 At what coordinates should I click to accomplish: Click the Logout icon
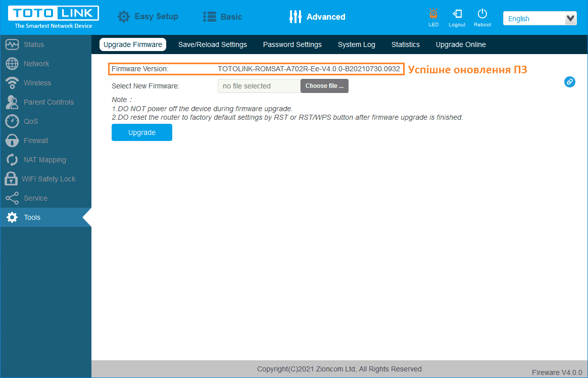pos(457,15)
